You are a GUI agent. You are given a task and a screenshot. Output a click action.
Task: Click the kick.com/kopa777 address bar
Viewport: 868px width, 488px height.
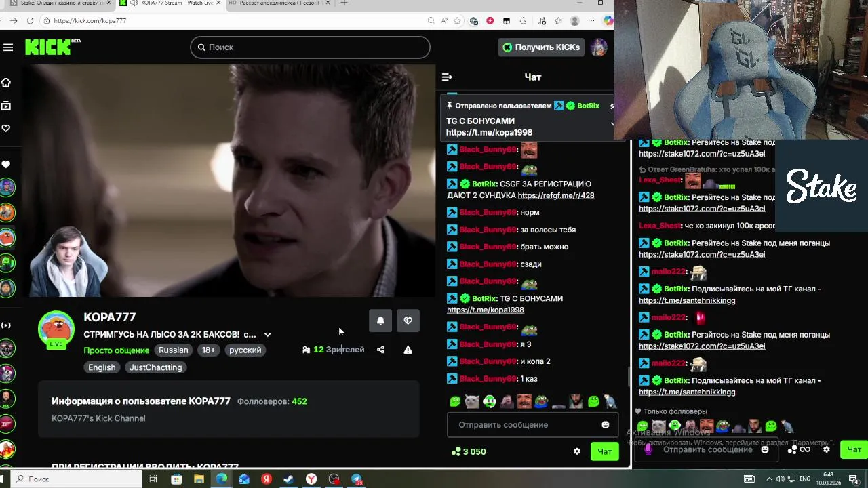231,20
